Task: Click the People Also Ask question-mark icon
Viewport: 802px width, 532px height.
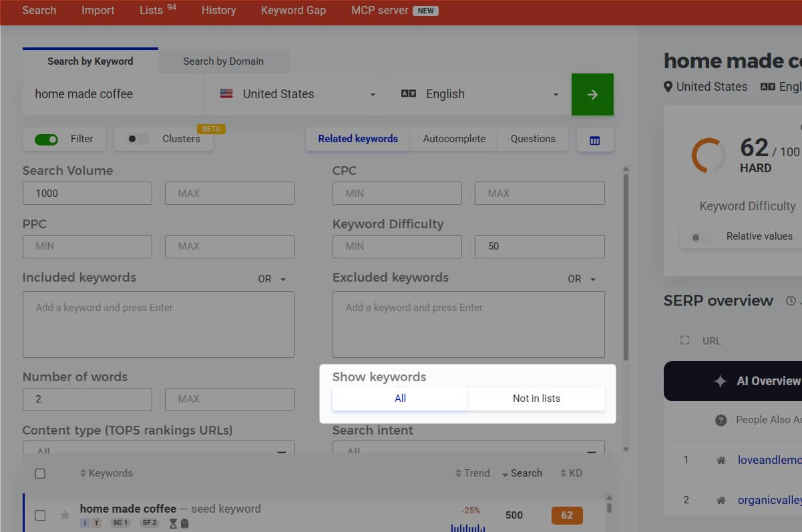Action: tap(721, 420)
